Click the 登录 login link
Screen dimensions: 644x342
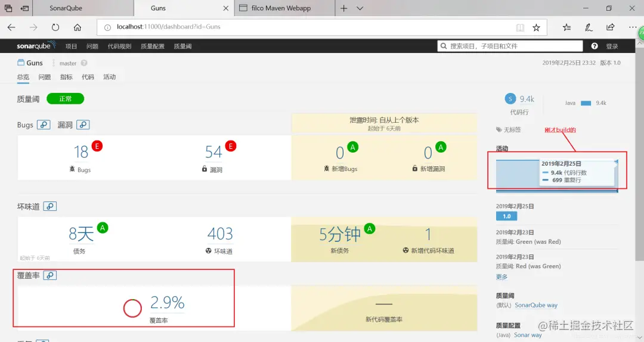tap(612, 46)
